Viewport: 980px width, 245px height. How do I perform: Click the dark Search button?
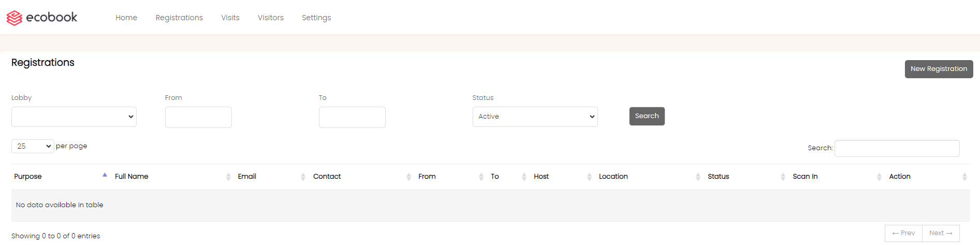click(647, 116)
